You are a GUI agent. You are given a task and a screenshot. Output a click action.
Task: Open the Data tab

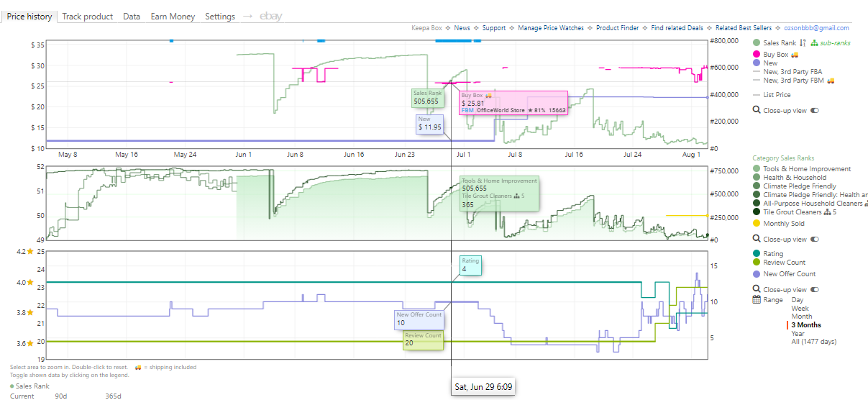132,16
